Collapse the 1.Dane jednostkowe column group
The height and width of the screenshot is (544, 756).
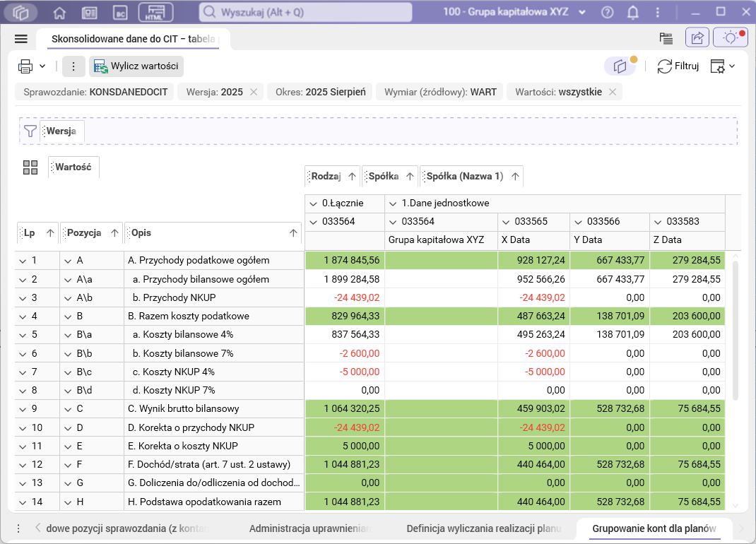(x=394, y=203)
